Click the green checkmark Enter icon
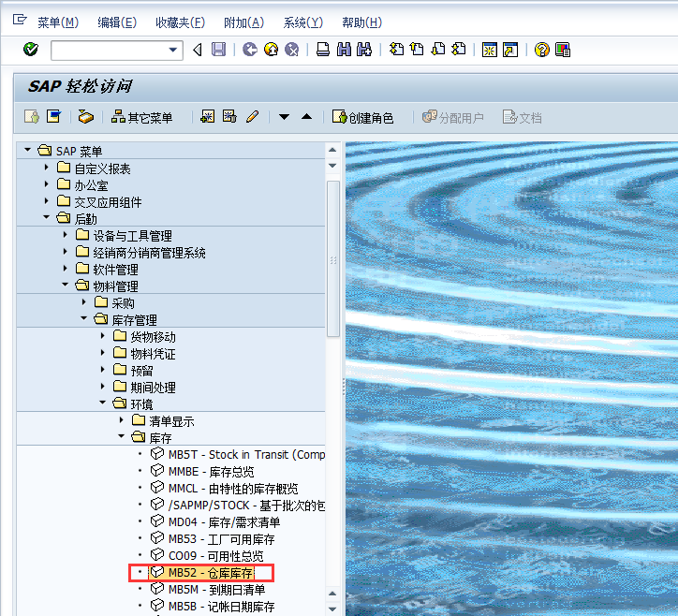678x616 pixels. [31, 50]
